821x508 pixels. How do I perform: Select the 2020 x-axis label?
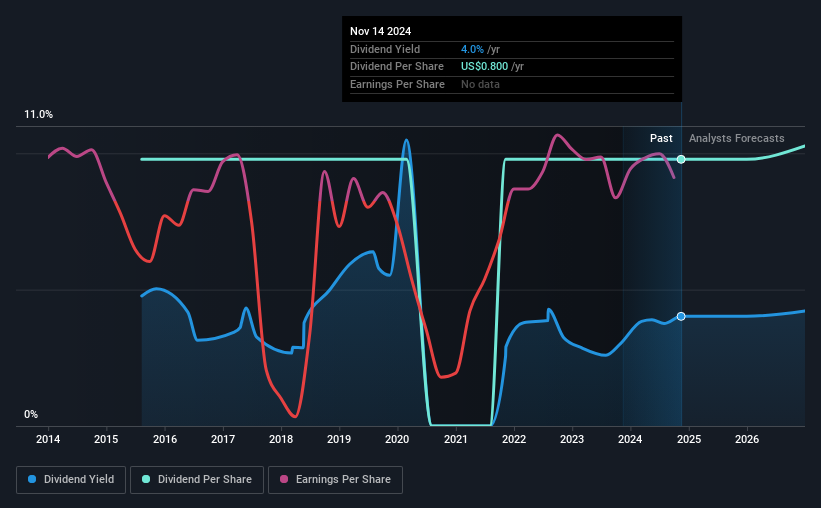click(x=397, y=439)
